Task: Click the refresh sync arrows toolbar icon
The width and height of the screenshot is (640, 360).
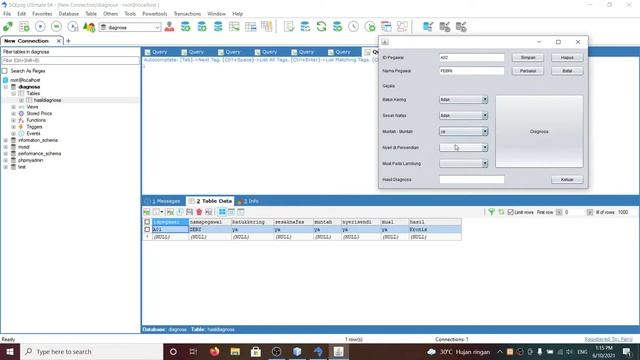Action: 322,27
